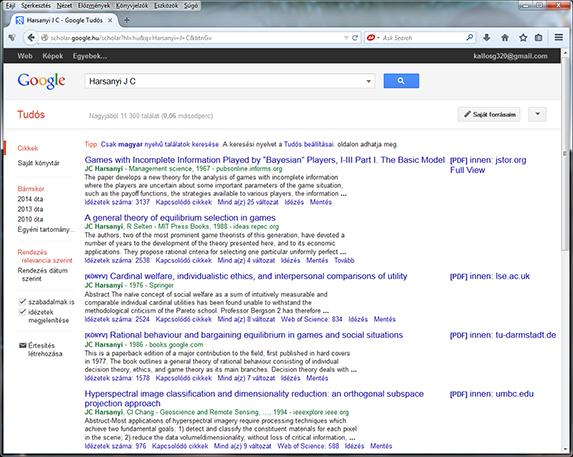The height and width of the screenshot is (457, 573).
Task: Select the Harsanyi J C - Google Tudós tab
Action: 64,20
